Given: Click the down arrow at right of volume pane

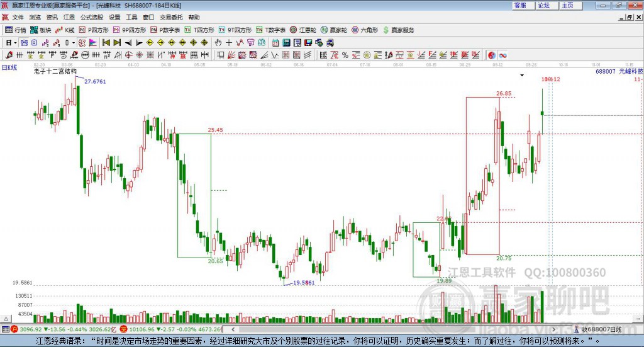Looking at the screenshot, I should [x=639, y=319].
